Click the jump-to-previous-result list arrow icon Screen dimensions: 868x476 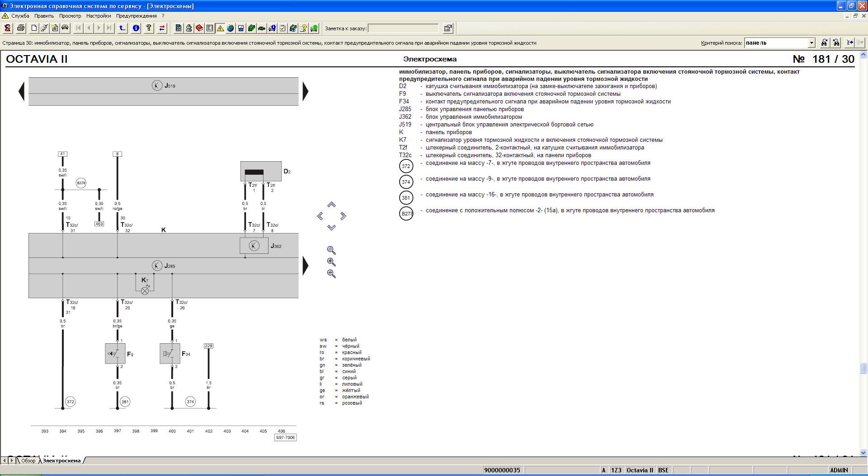[x=850, y=42]
